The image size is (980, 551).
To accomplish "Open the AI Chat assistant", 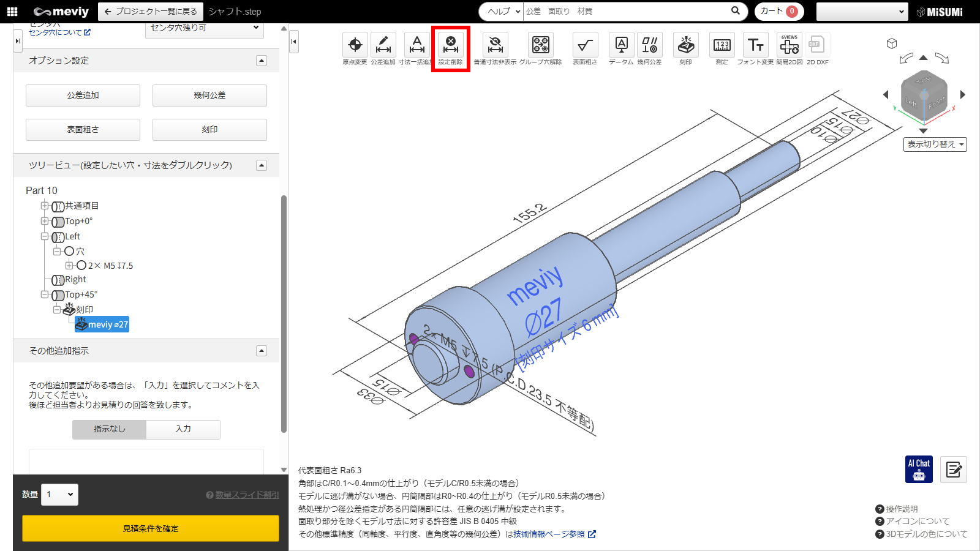I will [919, 470].
